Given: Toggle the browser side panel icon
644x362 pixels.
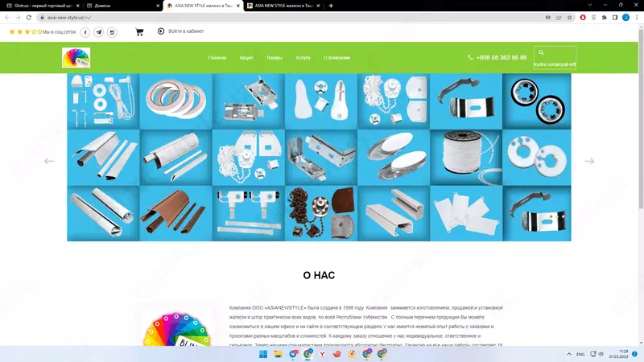Looking at the screenshot, I should click(615, 17).
